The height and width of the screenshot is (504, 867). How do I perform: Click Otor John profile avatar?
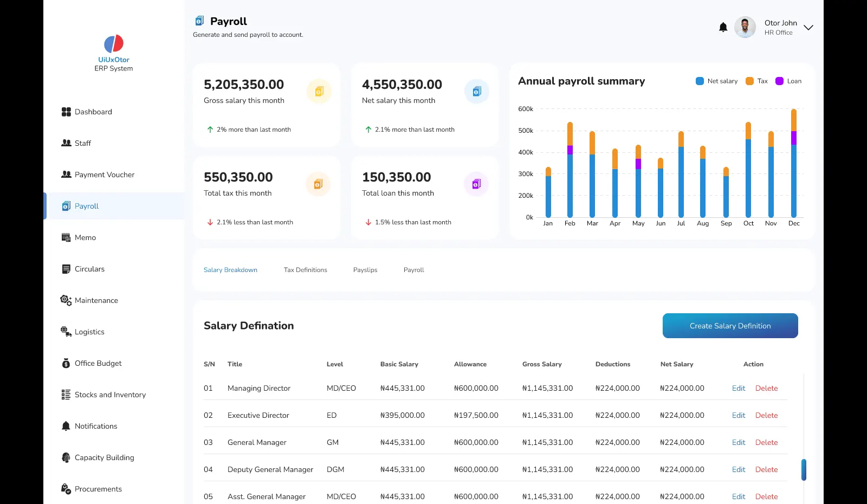[x=745, y=27]
